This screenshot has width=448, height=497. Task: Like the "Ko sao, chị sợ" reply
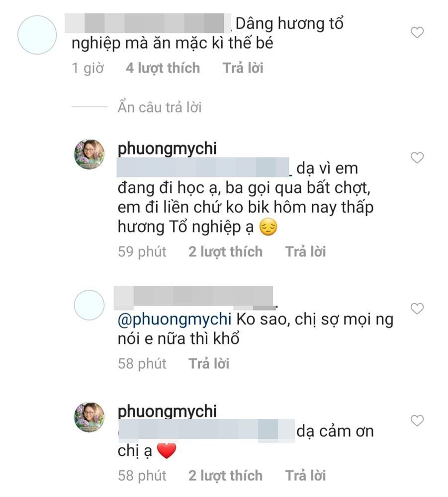(417, 309)
